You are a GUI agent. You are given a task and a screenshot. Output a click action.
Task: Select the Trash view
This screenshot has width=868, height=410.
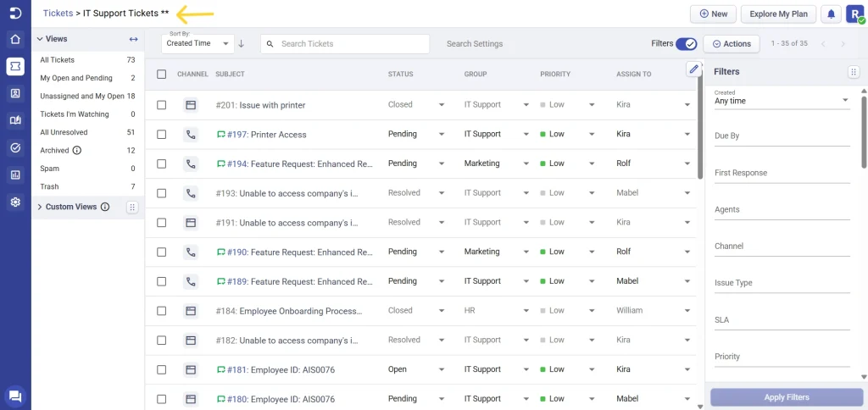coord(88,186)
